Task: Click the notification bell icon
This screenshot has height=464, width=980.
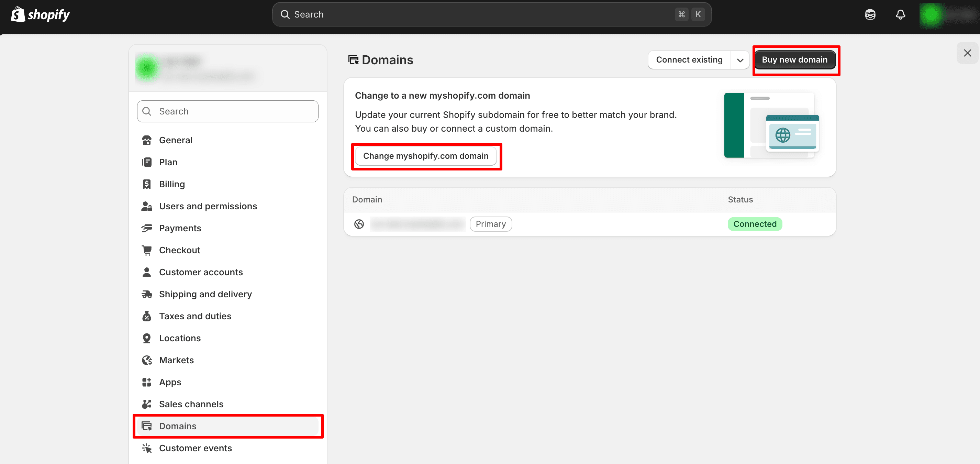Action: [x=900, y=14]
